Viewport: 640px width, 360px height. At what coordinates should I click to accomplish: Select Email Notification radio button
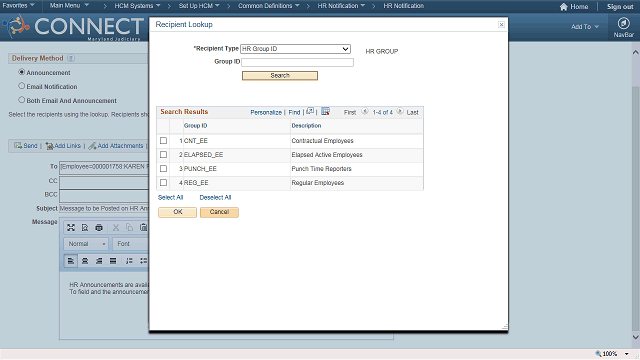point(22,86)
